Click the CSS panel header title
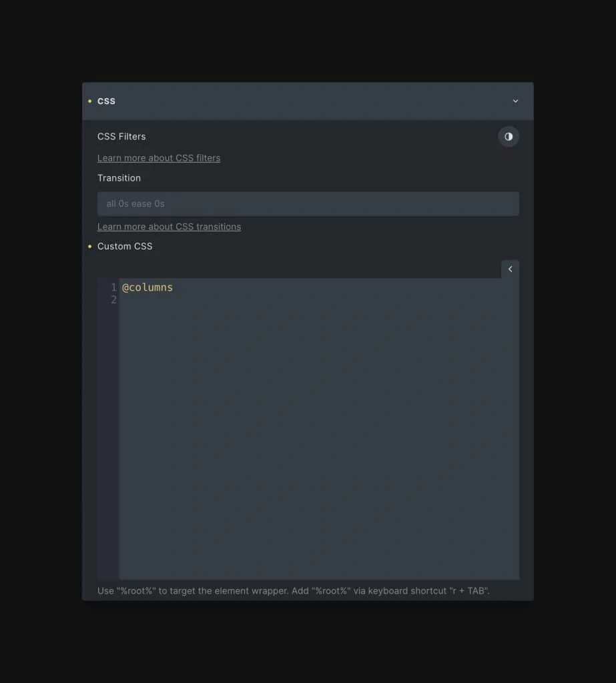Viewport: 616px width, 683px height. click(106, 101)
